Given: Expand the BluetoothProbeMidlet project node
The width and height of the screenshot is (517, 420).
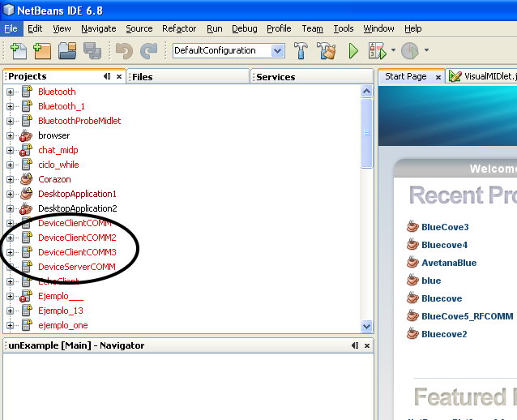Looking at the screenshot, I should tap(10, 121).
